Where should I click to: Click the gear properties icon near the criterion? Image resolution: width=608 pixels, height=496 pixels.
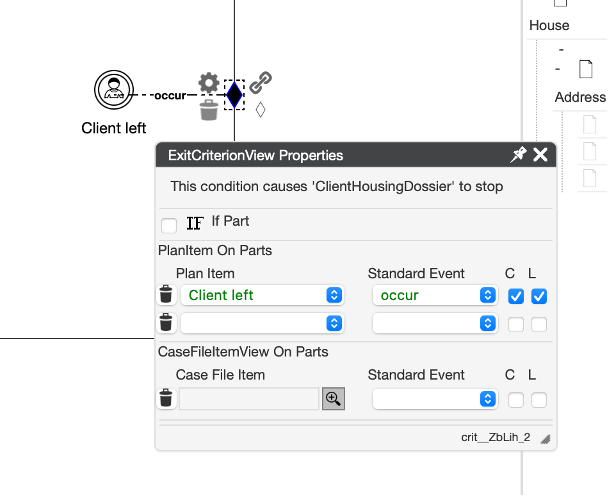click(x=208, y=83)
